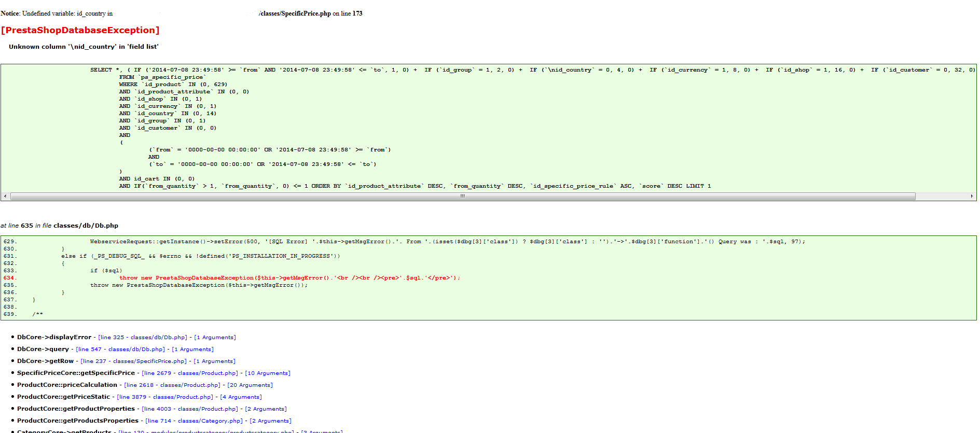This screenshot has width=980, height=433.
Task: Click the "at line 635 in file classes/db/Db.php" text
Action: [59, 226]
